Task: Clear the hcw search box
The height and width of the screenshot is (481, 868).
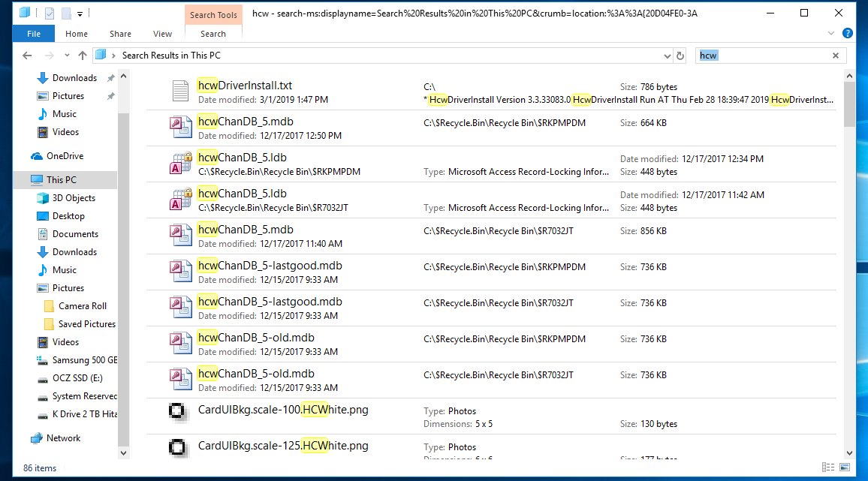Action: click(x=836, y=56)
